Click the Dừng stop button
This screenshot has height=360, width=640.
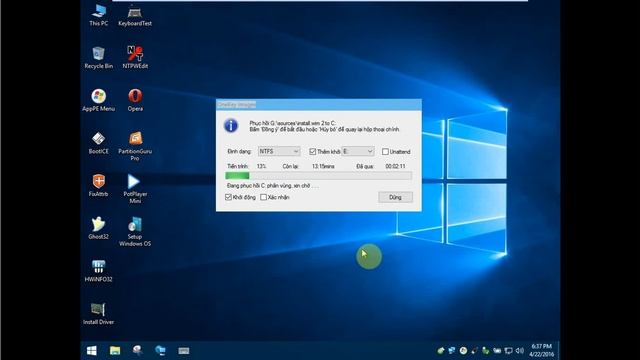pyautogui.click(x=395, y=197)
